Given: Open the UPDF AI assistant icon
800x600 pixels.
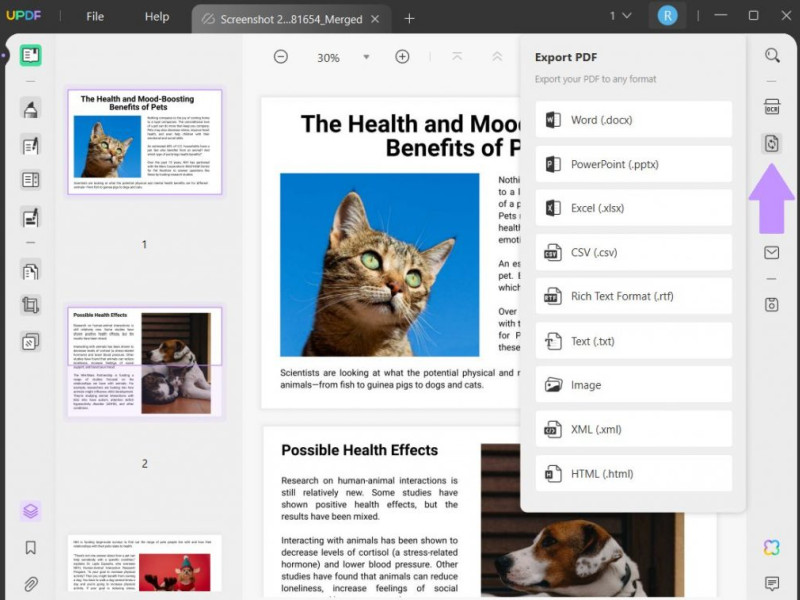Looking at the screenshot, I should 772,547.
